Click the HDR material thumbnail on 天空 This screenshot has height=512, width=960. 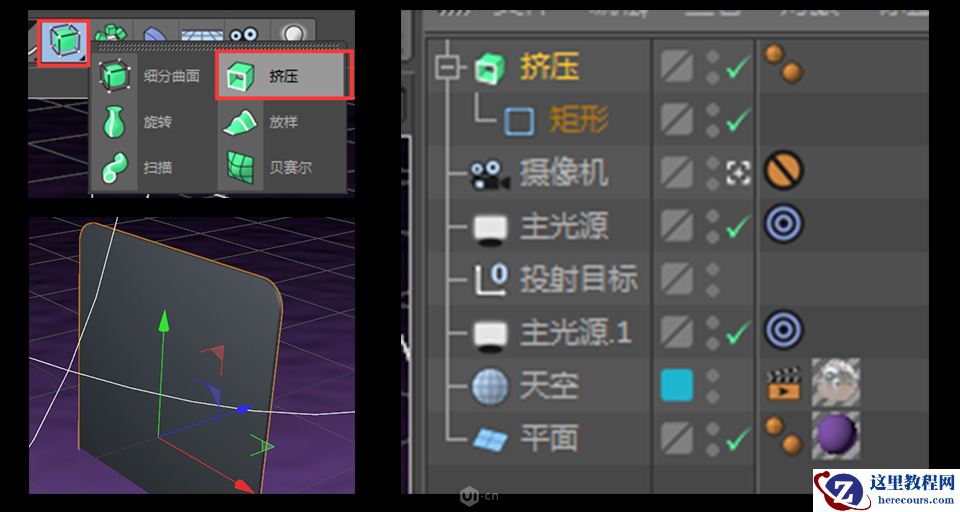[x=836, y=383]
